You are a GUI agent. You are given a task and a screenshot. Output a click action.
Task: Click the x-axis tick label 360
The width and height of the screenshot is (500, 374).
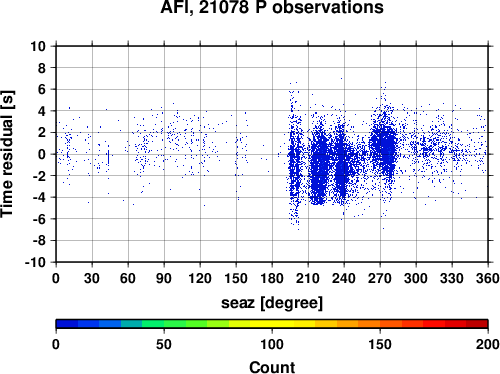488,278
